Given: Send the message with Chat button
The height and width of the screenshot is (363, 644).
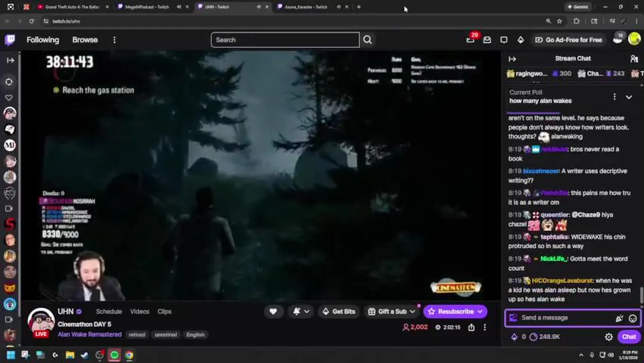Looking at the screenshot, I should click(x=629, y=337).
